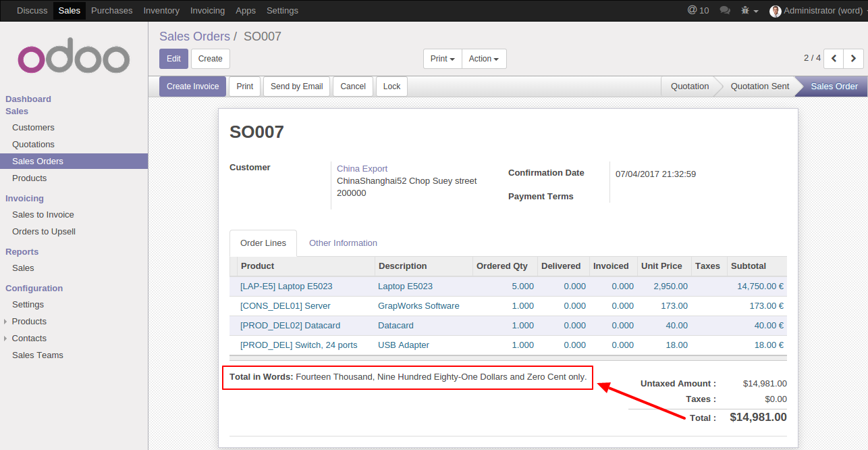The height and width of the screenshot is (450, 868).
Task: Open Settings in the top navigation bar
Action: click(x=282, y=11)
